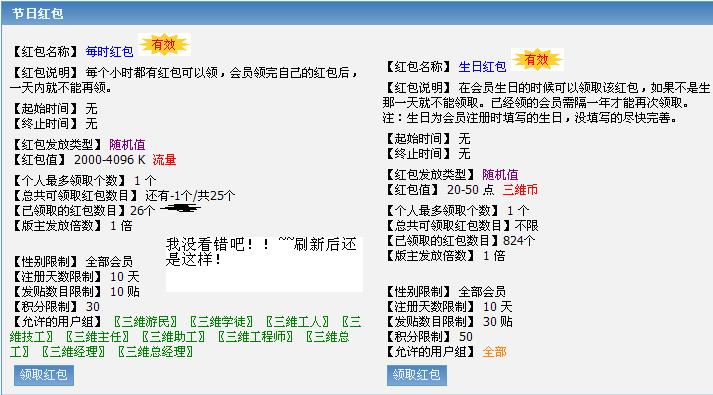Click the 领取红包 button under 每时红包
The width and height of the screenshot is (713, 395).
click(x=44, y=375)
